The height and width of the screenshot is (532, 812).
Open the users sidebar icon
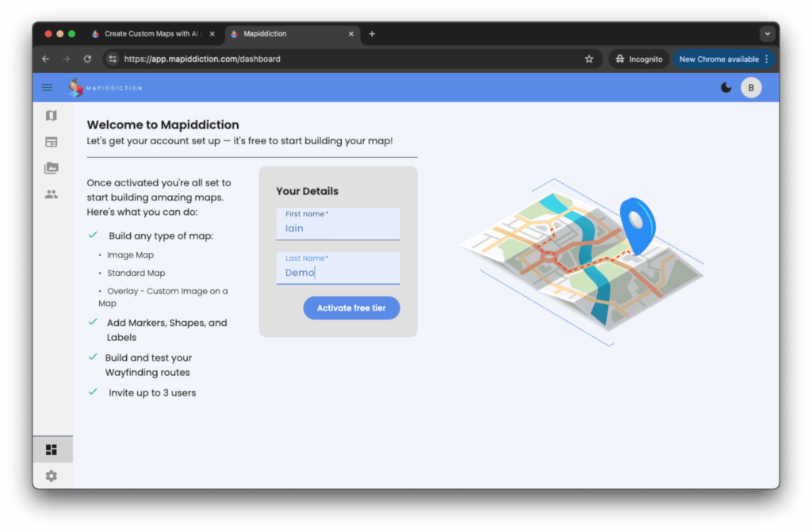(52, 194)
